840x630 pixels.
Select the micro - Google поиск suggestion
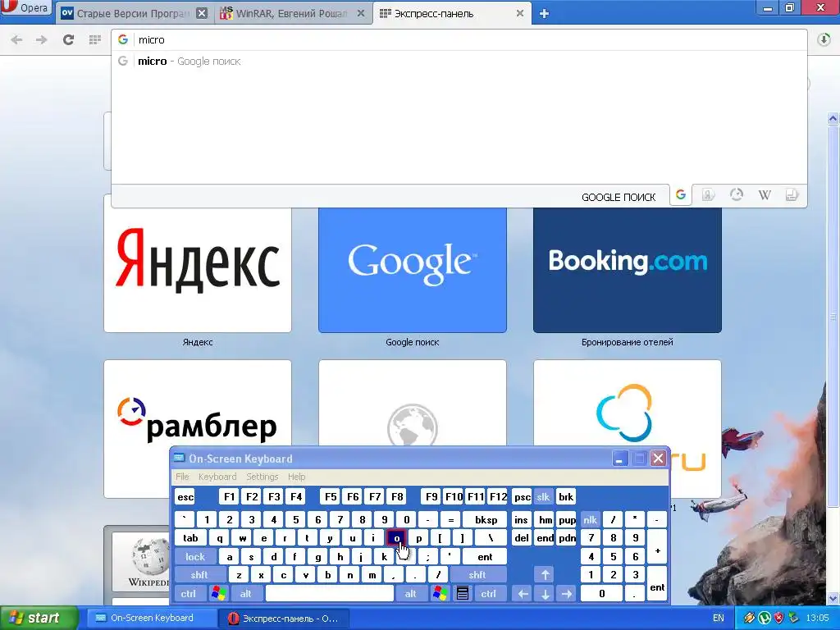point(459,61)
